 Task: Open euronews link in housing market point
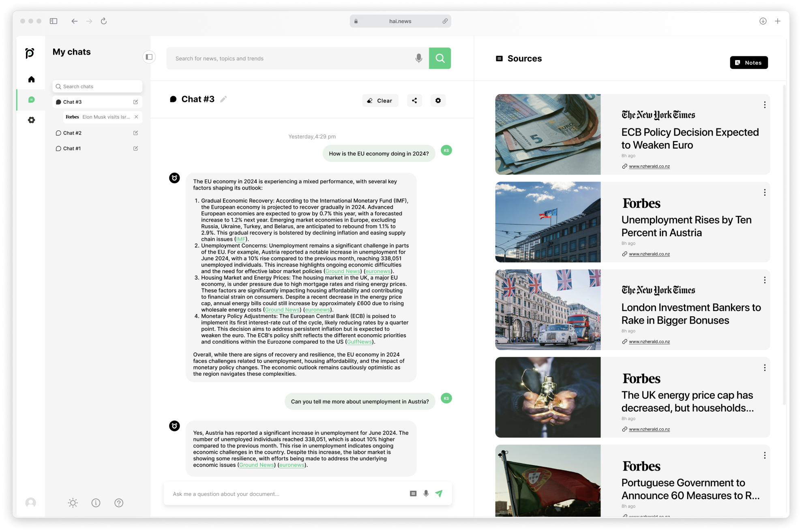pyautogui.click(x=317, y=310)
